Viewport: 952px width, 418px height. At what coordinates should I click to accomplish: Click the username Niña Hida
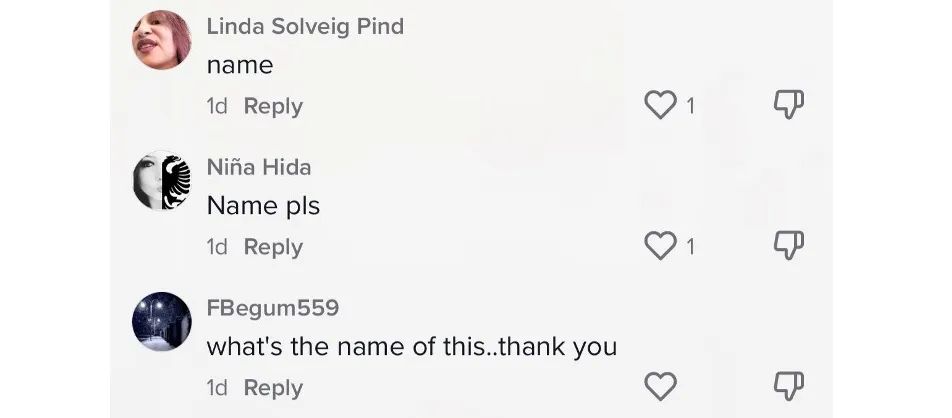259,168
